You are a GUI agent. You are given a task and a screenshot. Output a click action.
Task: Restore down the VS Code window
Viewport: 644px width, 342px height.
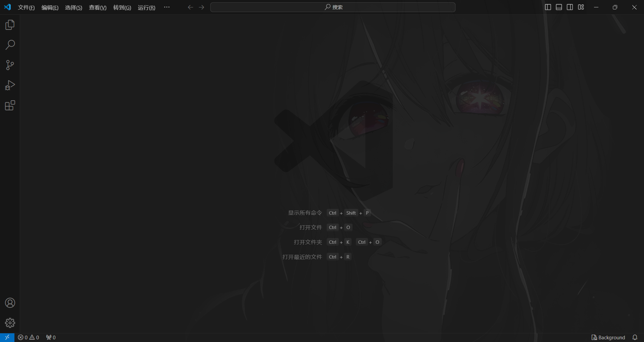coord(615,7)
